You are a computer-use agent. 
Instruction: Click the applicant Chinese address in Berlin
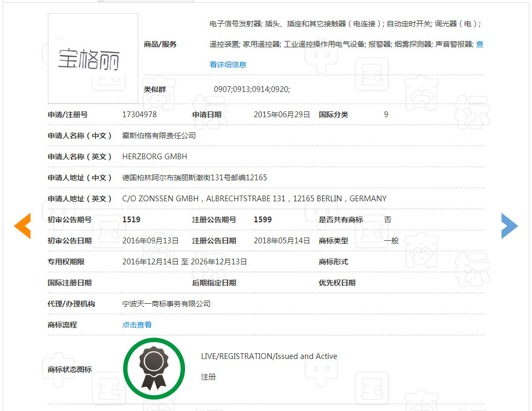(195, 177)
